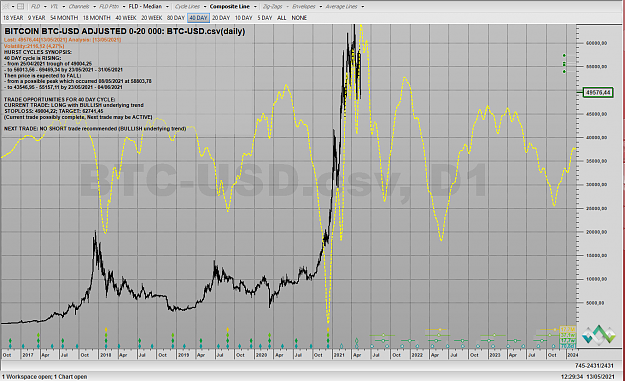Toggle Composite Line display
The height and width of the screenshot is (381, 625).
point(230,6)
